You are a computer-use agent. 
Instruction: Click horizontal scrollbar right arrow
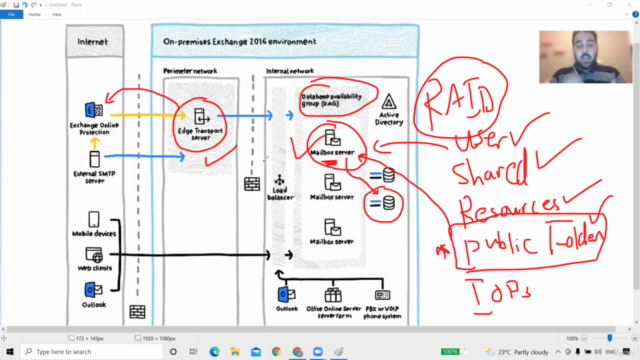coord(629,329)
